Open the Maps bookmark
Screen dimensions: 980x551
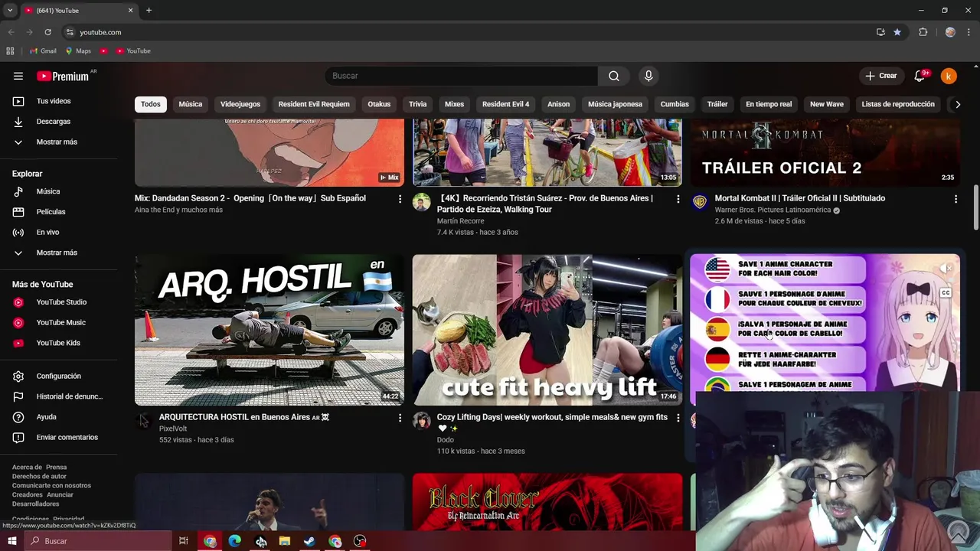(x=78, y=51)
